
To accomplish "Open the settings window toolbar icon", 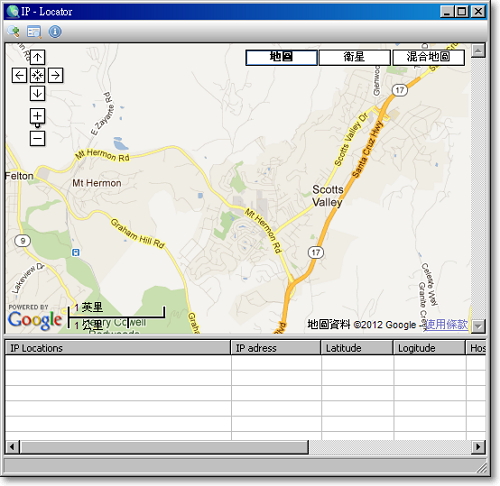I will coord(34,32).
